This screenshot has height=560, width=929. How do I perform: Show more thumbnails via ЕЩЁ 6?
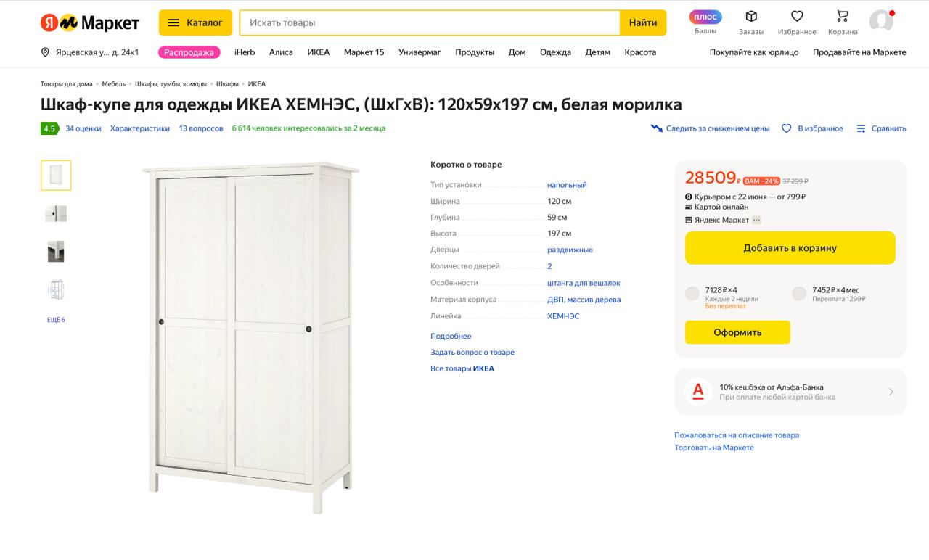(56, 320)
